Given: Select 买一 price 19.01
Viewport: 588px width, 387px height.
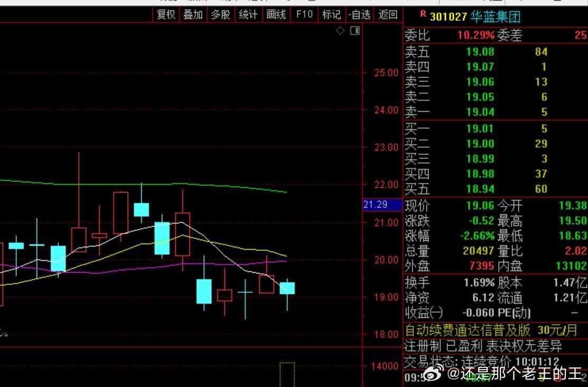Looking at the screenshot, I should coord(480,129).
